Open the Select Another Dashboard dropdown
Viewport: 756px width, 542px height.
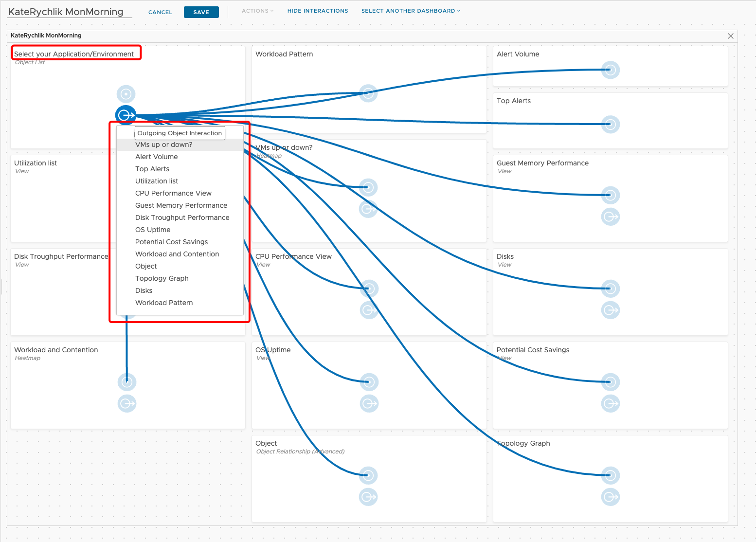point(410,11)
